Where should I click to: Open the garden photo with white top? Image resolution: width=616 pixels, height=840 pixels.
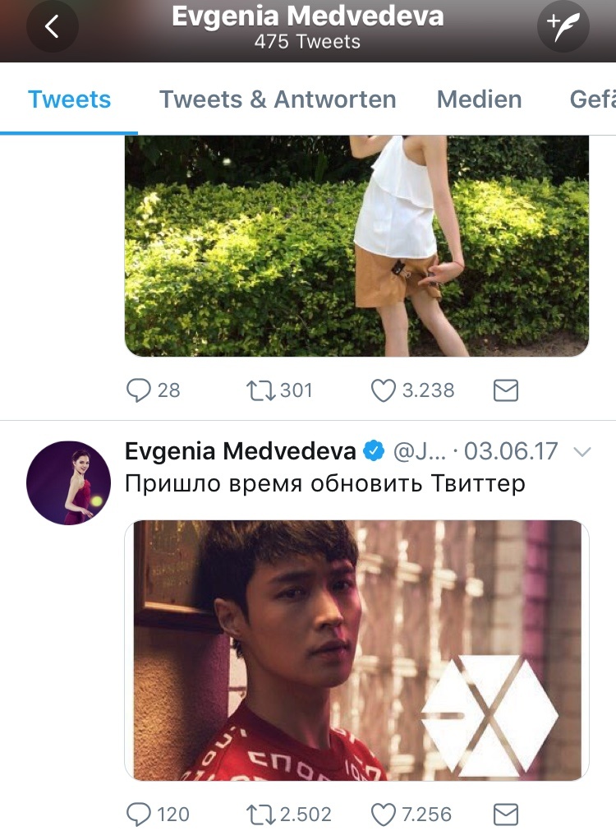356,245
